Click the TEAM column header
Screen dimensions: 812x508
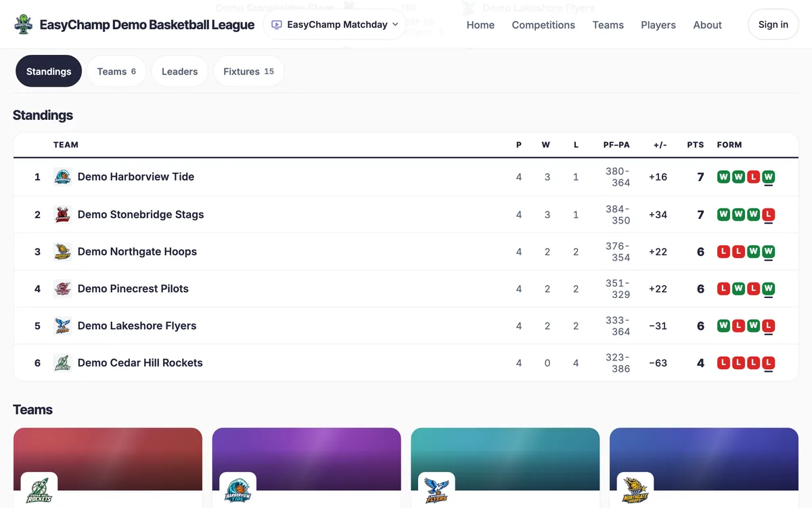coord(66,145)
